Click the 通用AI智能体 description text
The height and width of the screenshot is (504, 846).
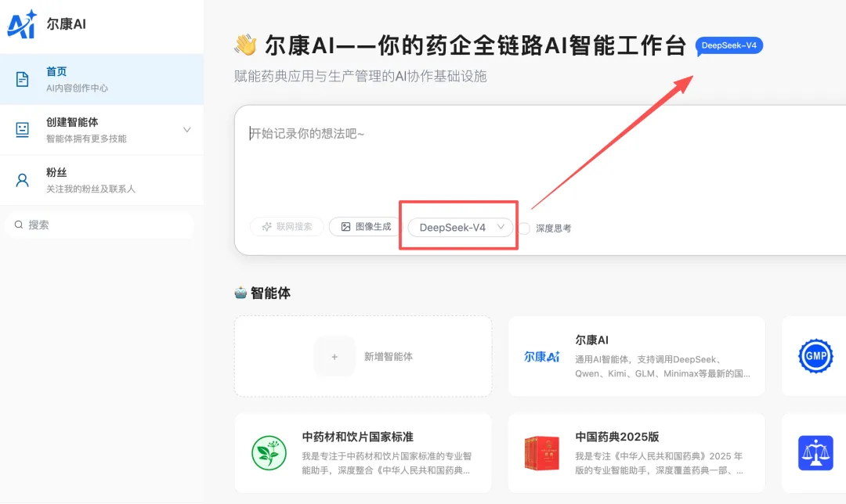click(x=663, y=366)
